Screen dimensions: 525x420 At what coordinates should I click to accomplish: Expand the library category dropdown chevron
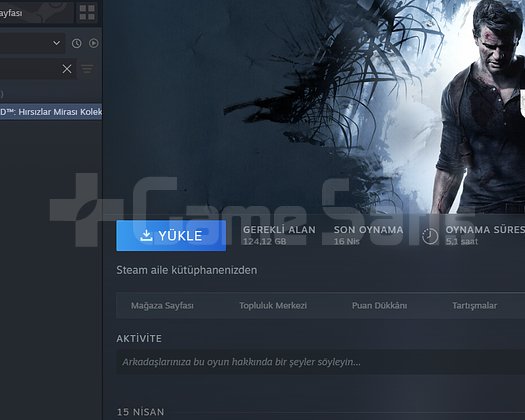point(57,43)
